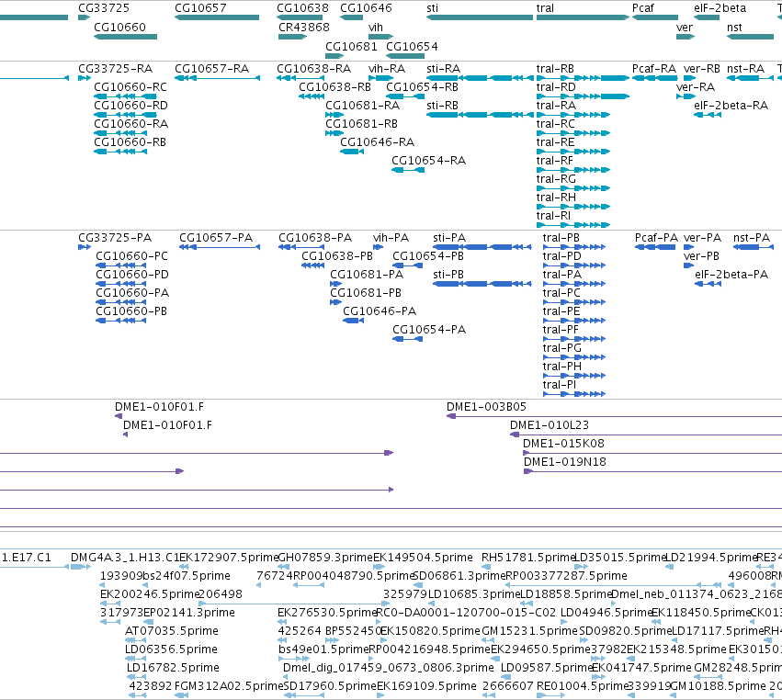Select EST GH07859.3prime label

pos(325,557)
